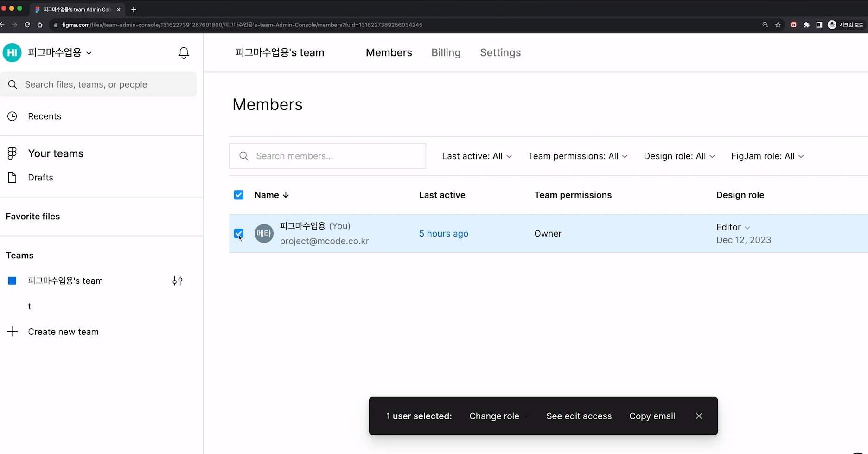
Task: Click the blue team color square
Action: point(13,281)
